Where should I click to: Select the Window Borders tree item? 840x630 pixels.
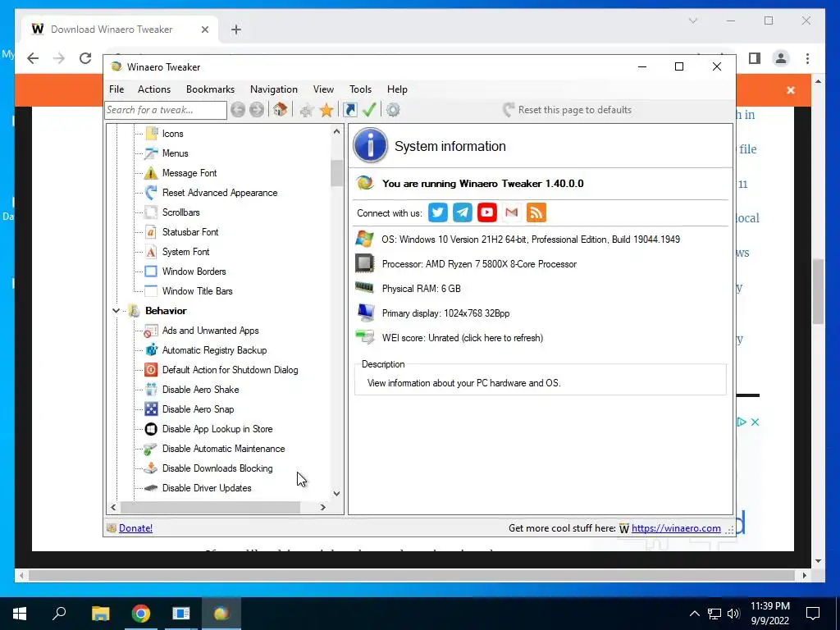pyautogui.click(x=194, y=272)
